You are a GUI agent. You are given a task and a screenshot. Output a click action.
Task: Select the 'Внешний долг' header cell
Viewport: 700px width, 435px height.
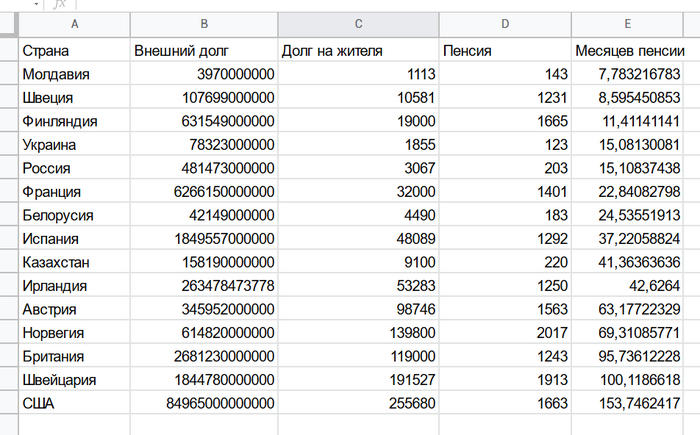(x=204, y=50)
